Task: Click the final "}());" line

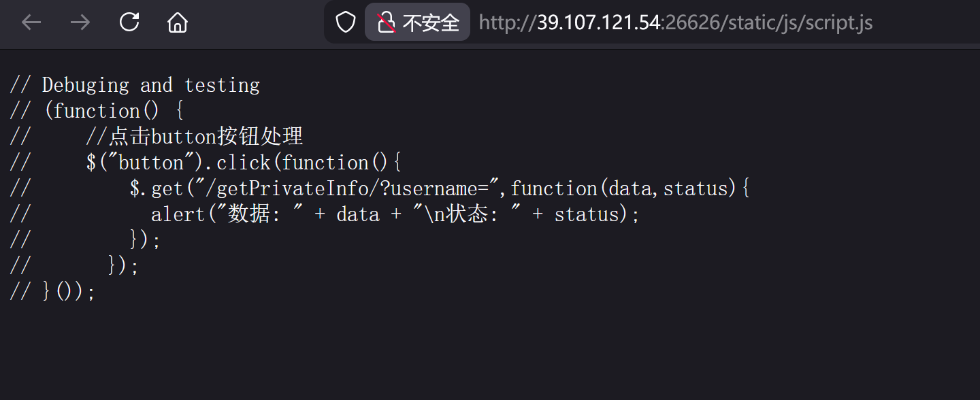Action: (x=68, y=292)
